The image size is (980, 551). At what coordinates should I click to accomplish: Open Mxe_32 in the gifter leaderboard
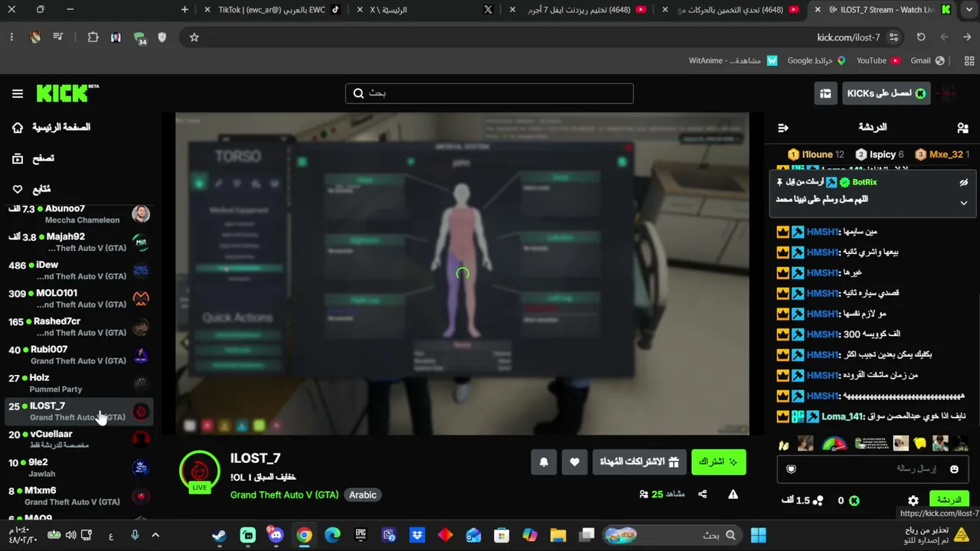point(942,155)
